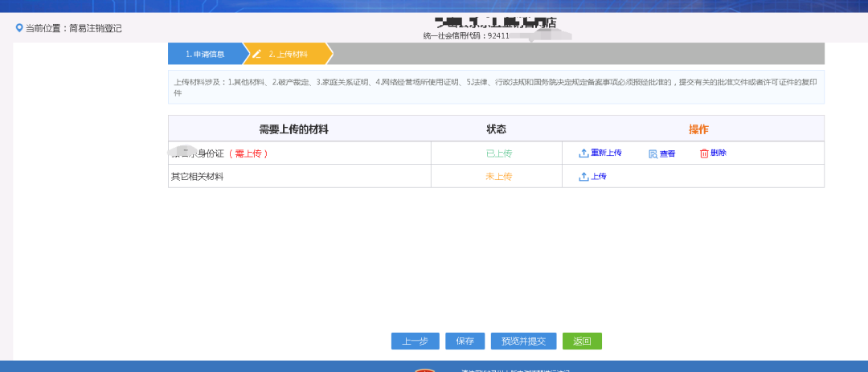Select the 其它相关材料 row label
This screenshot has width=868, height=372.
coord(197,177)
